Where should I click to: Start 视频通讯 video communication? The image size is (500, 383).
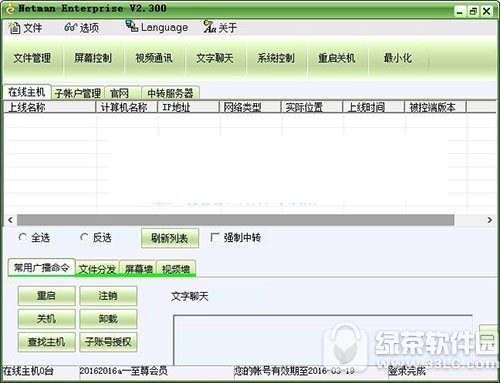[154, 58]
